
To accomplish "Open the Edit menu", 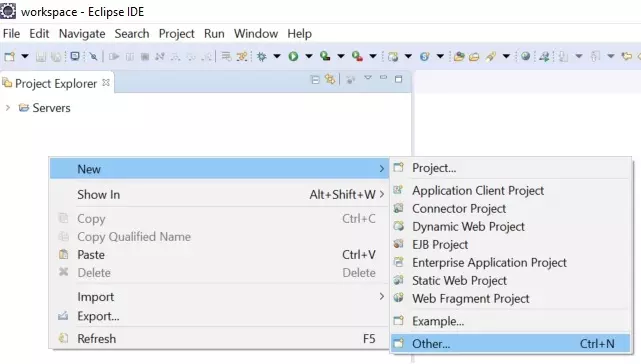I will 39,34.
